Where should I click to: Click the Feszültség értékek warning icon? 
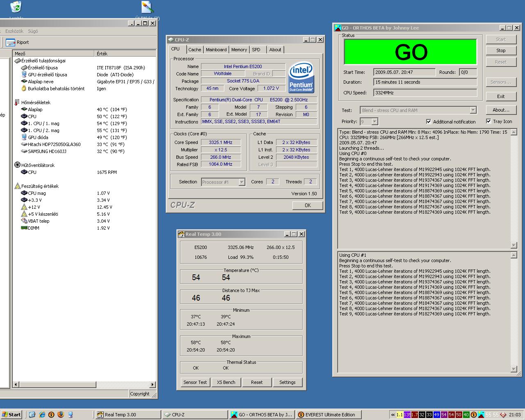click(17, 186)
